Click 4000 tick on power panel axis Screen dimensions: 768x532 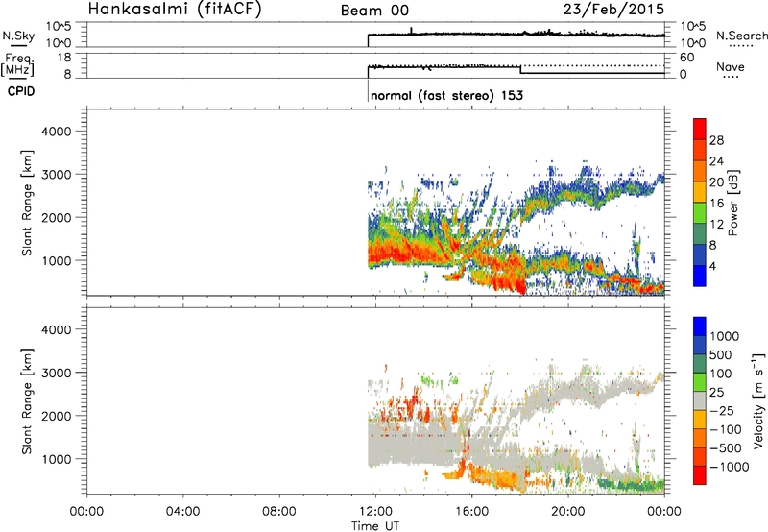click(x=57, y=132)
